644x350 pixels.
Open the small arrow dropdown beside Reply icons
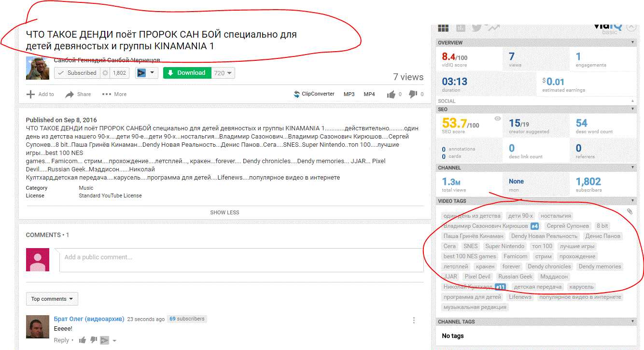114,341
